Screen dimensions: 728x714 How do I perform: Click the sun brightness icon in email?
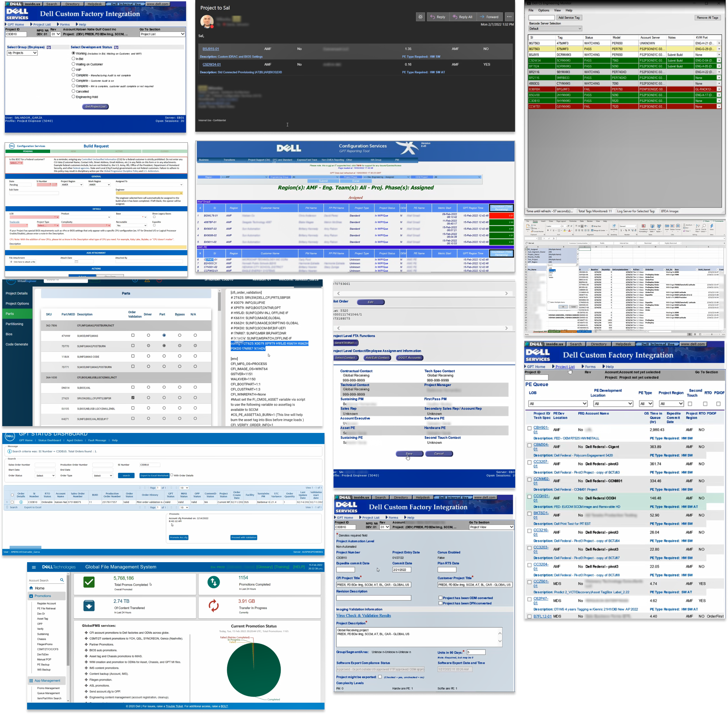click(x=420, y=17)
